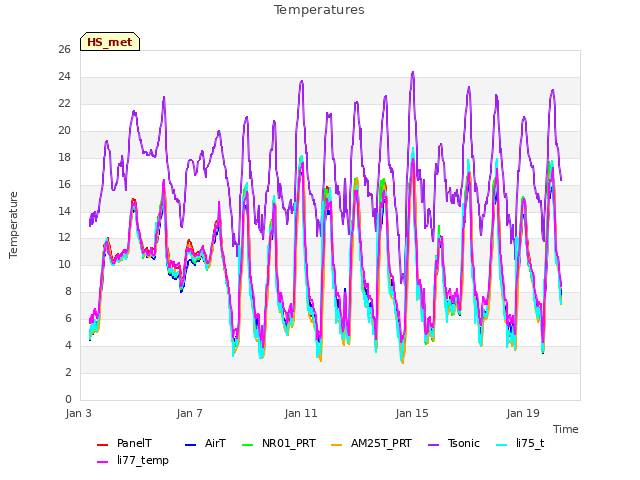Click the 10 y-axis tick label

[x=64, y=264]
